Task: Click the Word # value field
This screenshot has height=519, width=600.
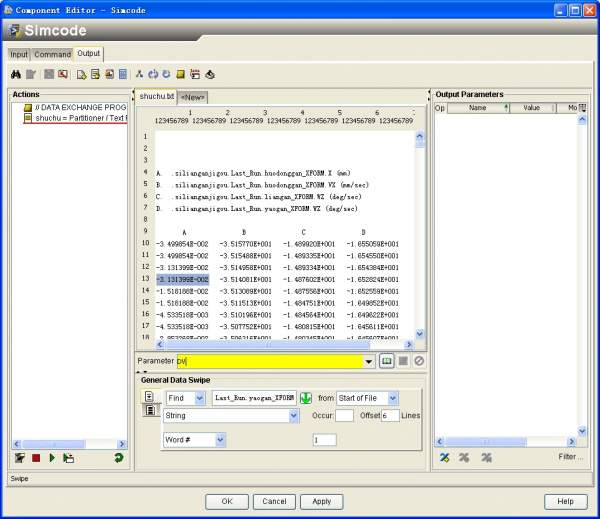Action: point(324,440)
